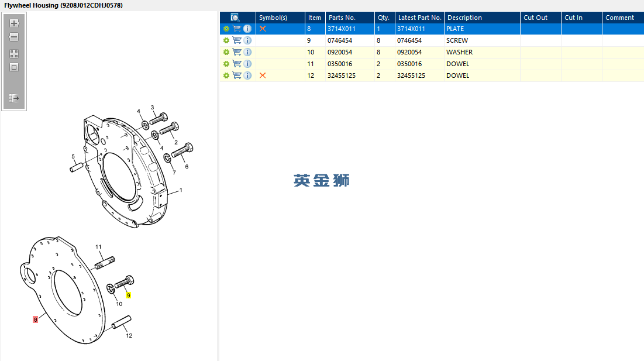The height and width of the screenshot is (361, 644).
Task: Show info for PLATE row
Action: pos(247,29)
